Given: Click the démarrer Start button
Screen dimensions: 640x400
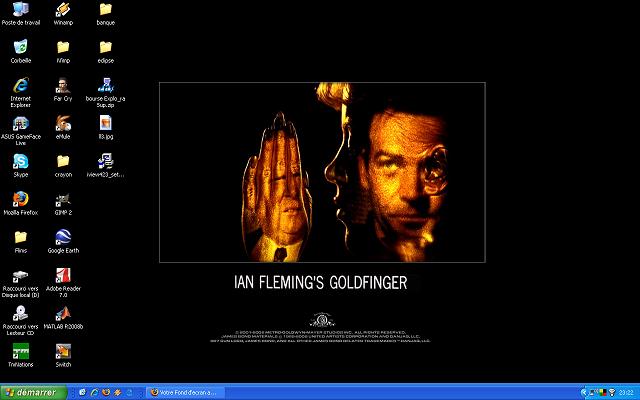Looking at the screenshot, I should click(30, 392).
